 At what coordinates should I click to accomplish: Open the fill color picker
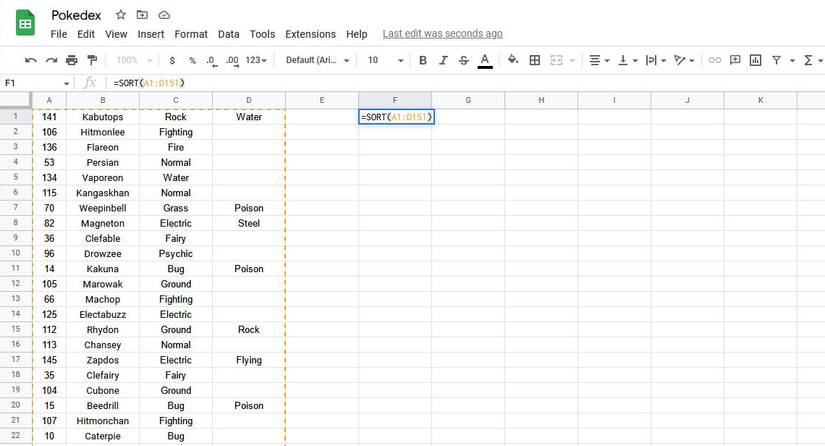coord(513,60)
